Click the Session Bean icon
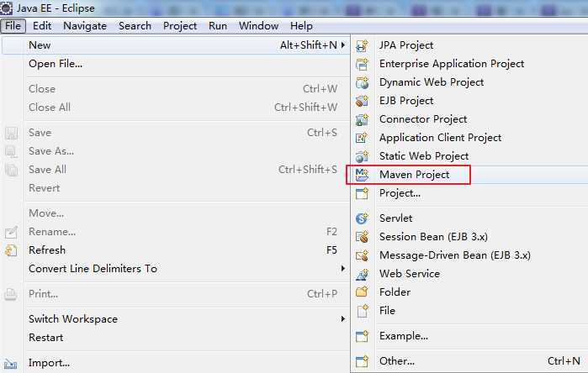Screen dimensions: 588x373 (363, 237)
